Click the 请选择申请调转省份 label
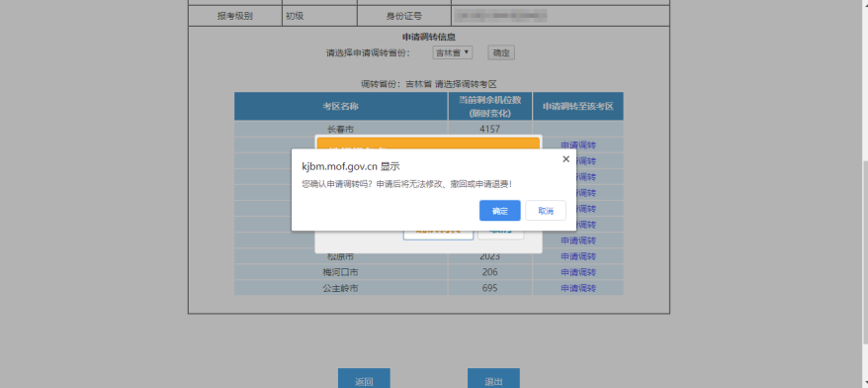Screen dimensions: 868x388 (368, 53)
